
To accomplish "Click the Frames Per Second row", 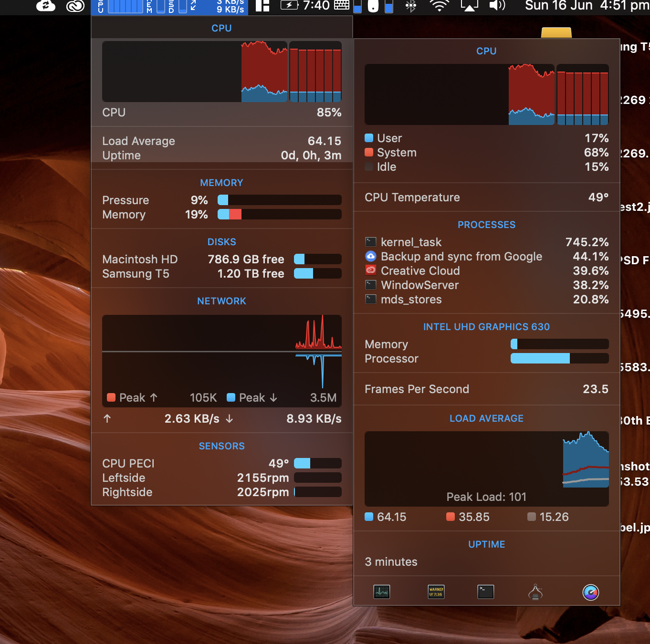I will click(487, 389).
